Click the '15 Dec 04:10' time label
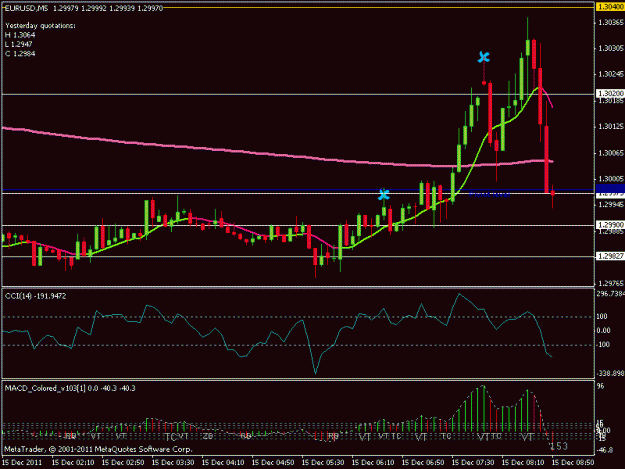 point(223,463)
